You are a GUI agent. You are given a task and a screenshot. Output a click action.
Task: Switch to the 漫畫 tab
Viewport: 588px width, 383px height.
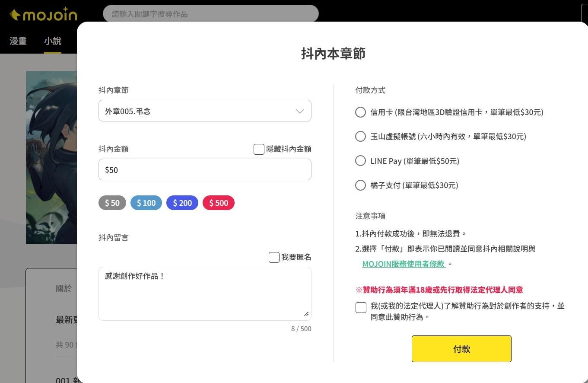click(x=18, y=41)
